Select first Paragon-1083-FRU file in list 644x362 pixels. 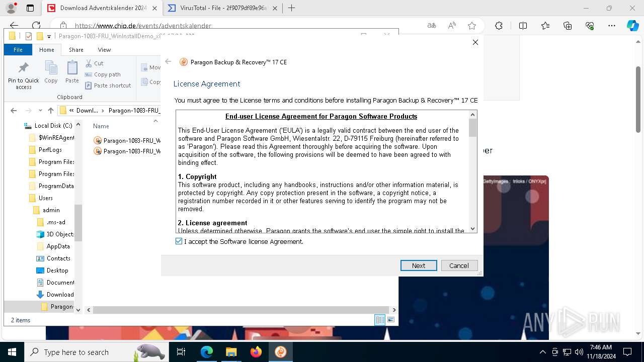(127, 140)
